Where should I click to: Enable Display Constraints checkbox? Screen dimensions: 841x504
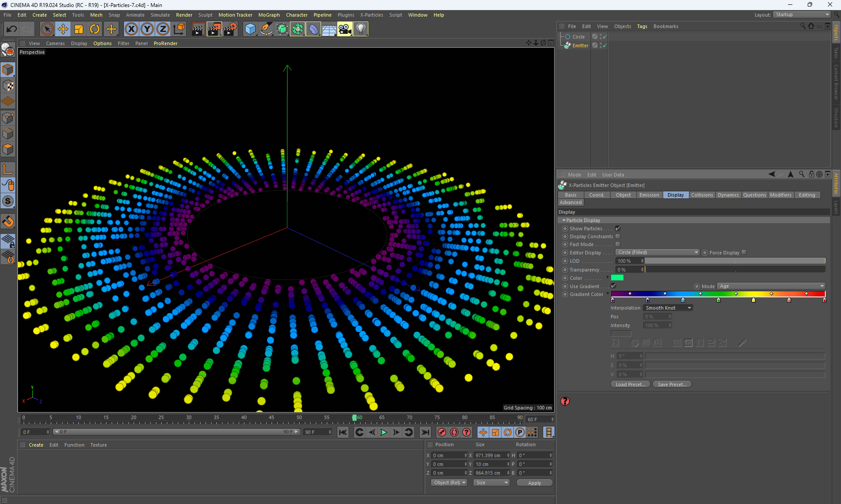(618, 236)
